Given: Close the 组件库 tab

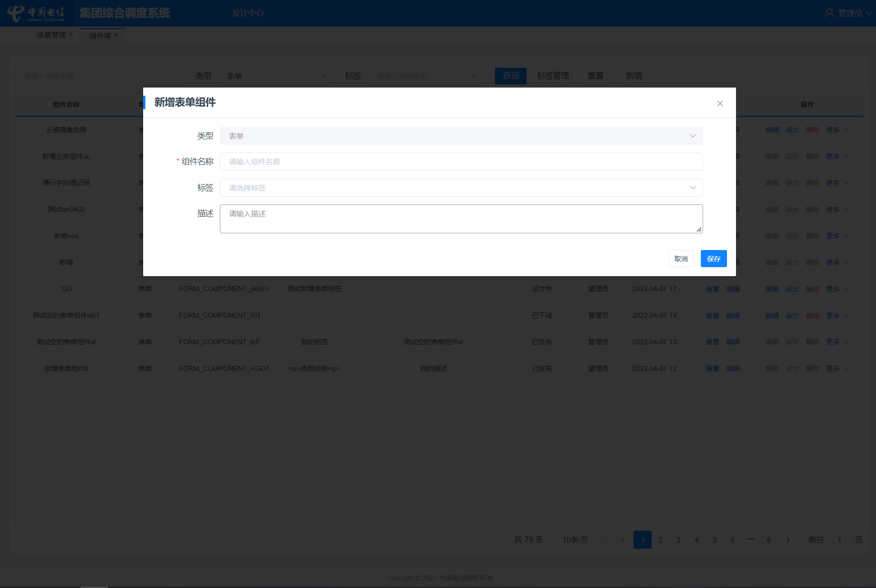Looking at the screenshot, I should point(116,35).
